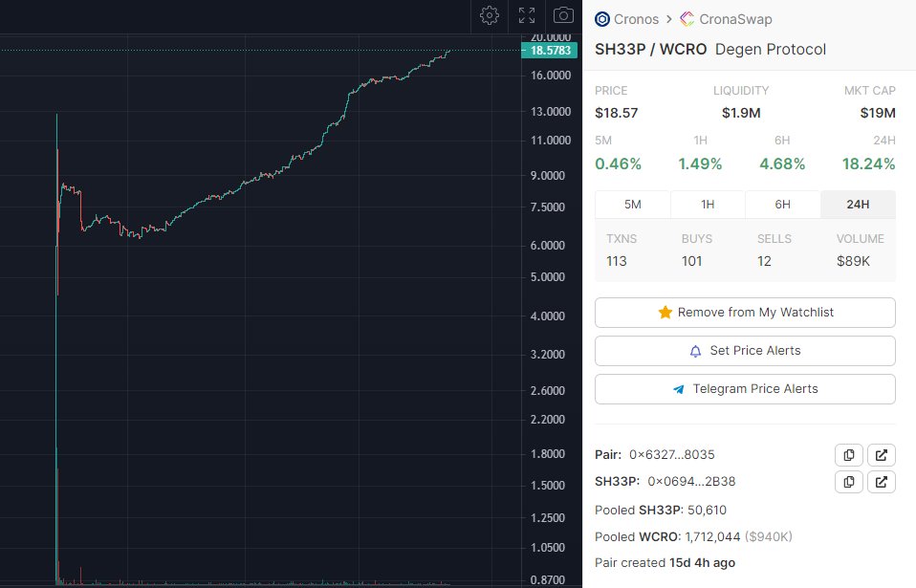This screenshot has height=588, width=916.
Task: Click the 18.24% 24H change value
Action: 869,164
